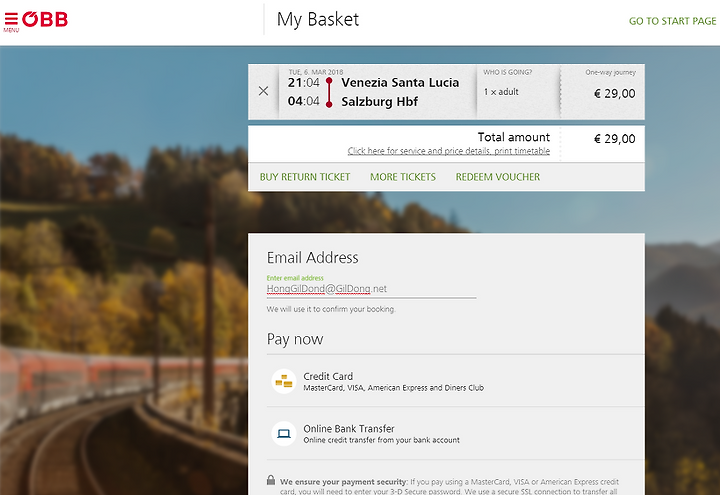This screenshot has width=720, height=495.
Task: Click the Credit Card payment icon
Action: pyautogui.click(x=284, y=381)
